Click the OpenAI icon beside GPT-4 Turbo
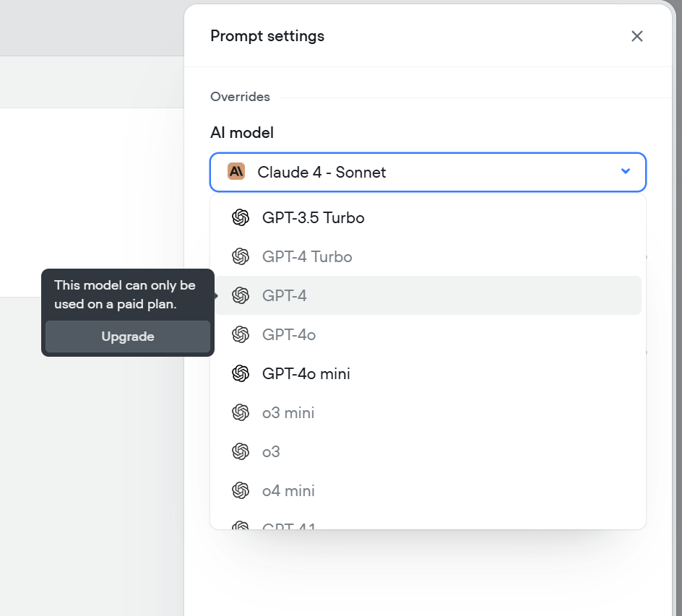Screen dimensions: 682x616 pos(241,256)
